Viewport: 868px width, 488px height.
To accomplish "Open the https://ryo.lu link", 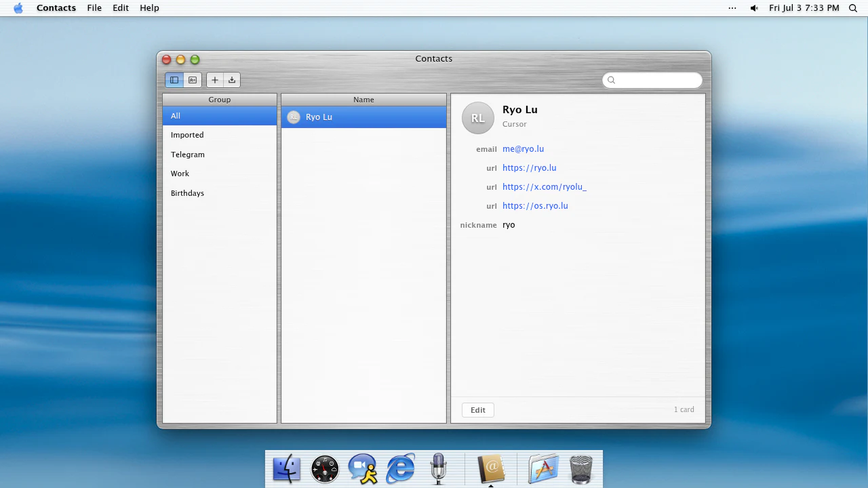I will click(529, 168).
